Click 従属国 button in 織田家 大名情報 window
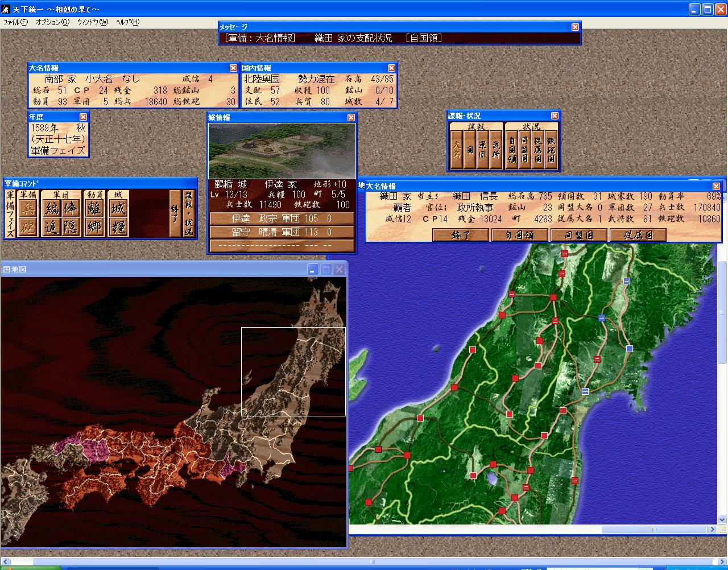728x570 pixels. (638, 235)
